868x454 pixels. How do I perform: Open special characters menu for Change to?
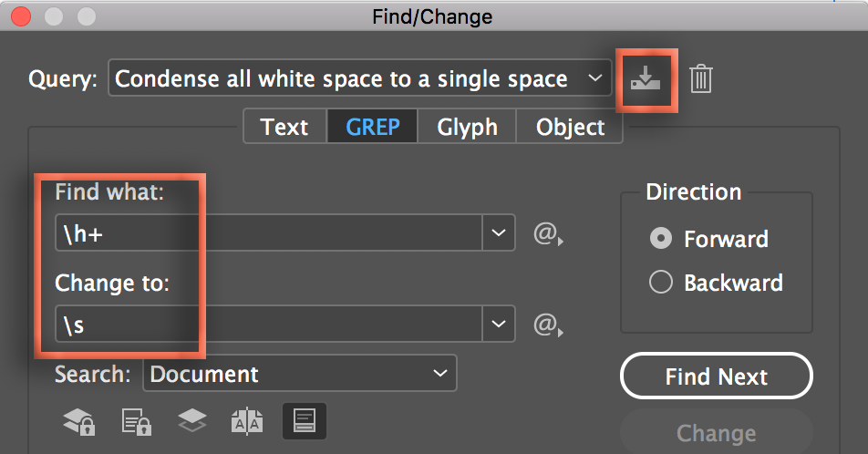tap(547, 324)
